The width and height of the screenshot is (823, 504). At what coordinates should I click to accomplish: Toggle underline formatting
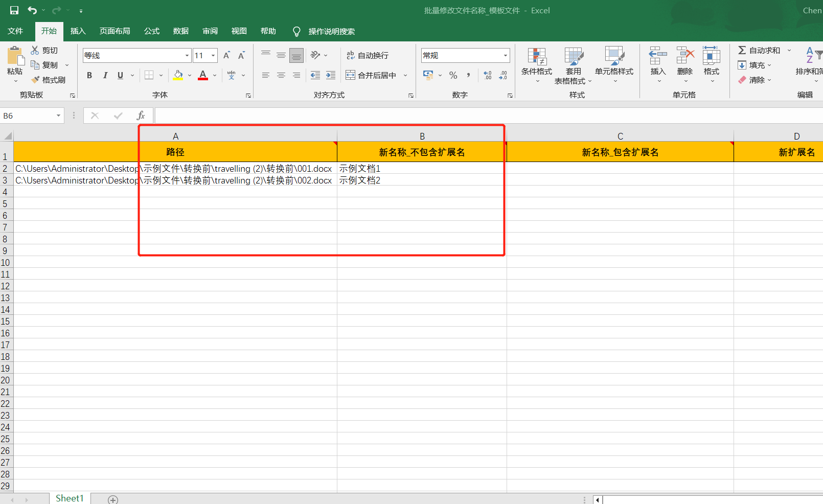(x=119, y=75)
